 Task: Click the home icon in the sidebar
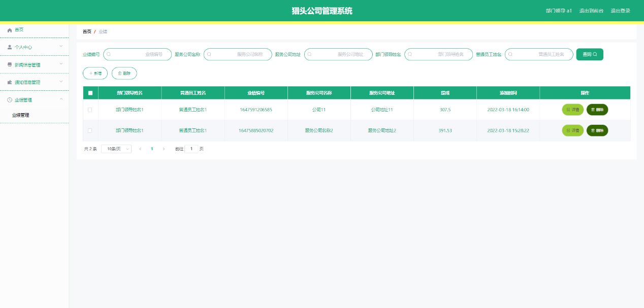(x=10, y=30)
